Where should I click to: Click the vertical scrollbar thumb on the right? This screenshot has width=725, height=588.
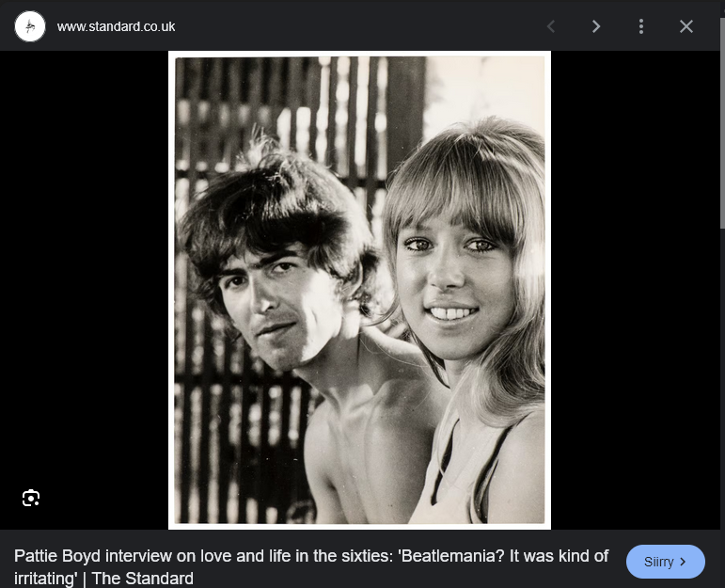point(722,116)
